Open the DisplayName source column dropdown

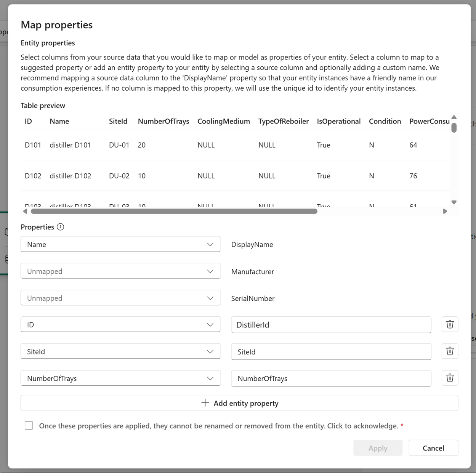click(120, 244)
